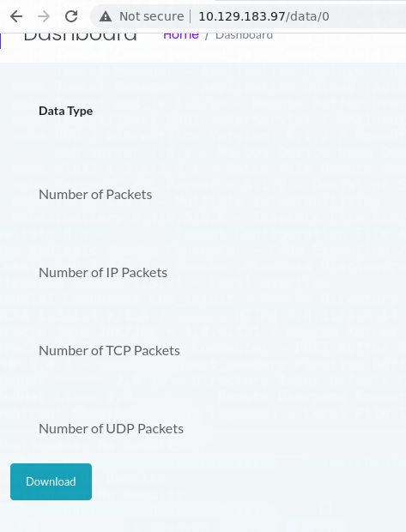Reload the page with the refresh icon

point(71,16)
